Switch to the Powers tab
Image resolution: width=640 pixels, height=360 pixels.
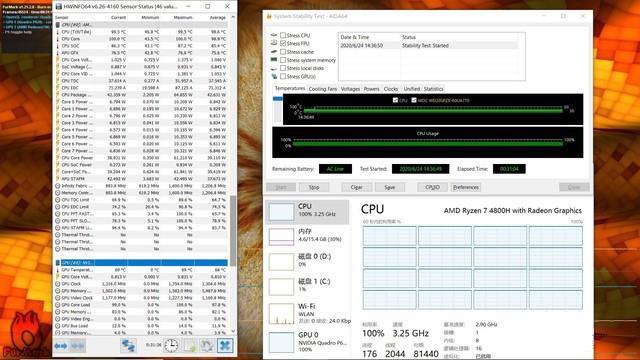click(x=371, y=89)
